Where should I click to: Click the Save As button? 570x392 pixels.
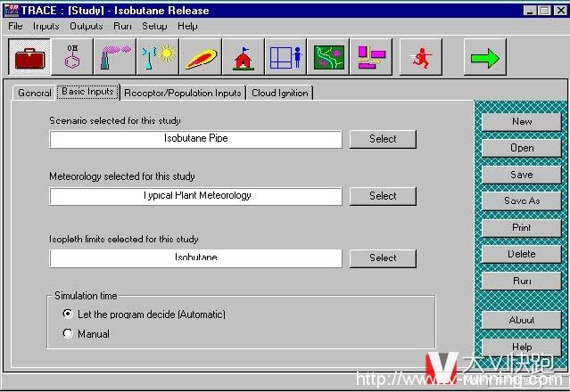click(522, 200)
